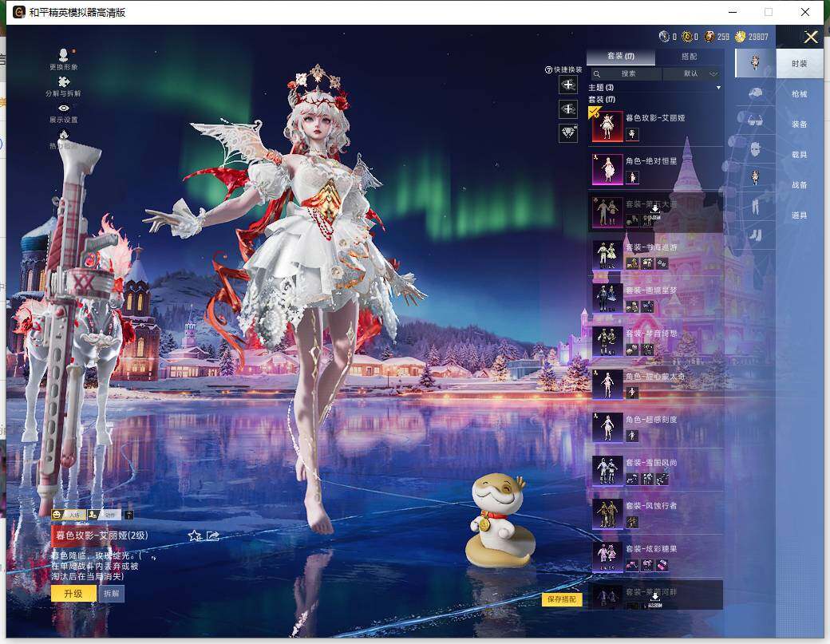Select the hat subcategory icon
This screenshot has width=830, height=644.
[x=755, y=93]
